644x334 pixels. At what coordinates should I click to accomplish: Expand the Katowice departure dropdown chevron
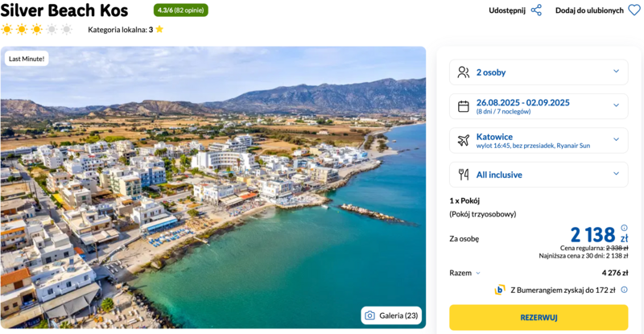[616, 139]
